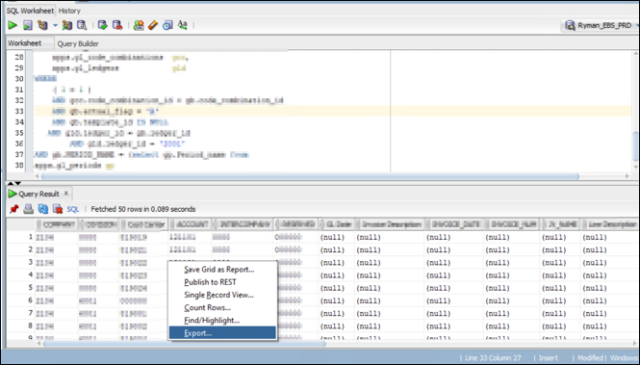Choose Count Rows from context menu
The image size is (640, 365).
click(207, 307)
